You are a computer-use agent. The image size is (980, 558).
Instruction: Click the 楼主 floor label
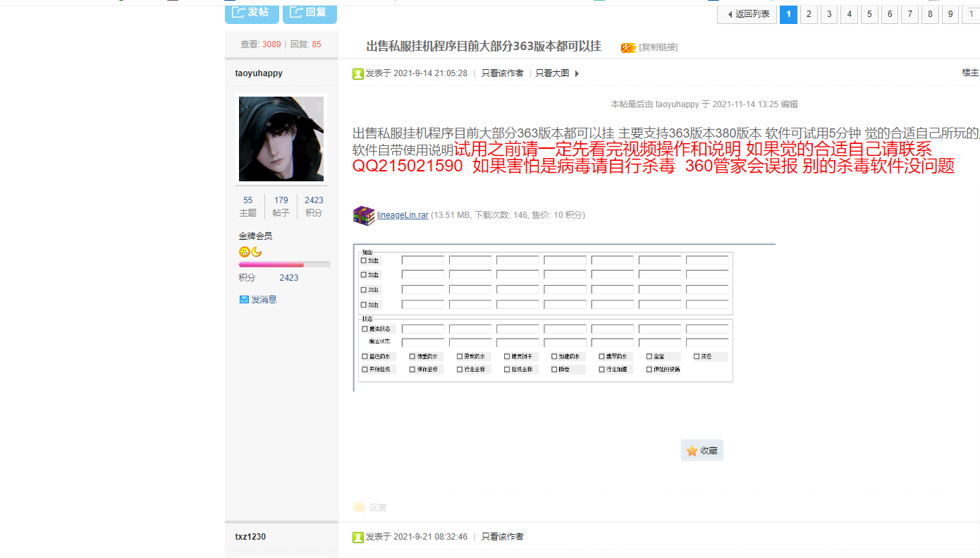click(x=970, y=73)
